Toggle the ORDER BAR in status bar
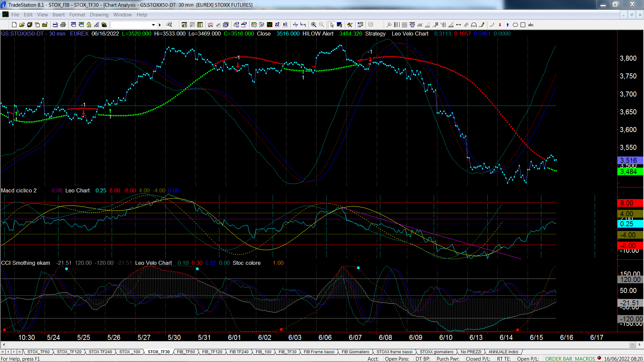Image resolution: width=644 pixels, height=362 pixels. 559,359
